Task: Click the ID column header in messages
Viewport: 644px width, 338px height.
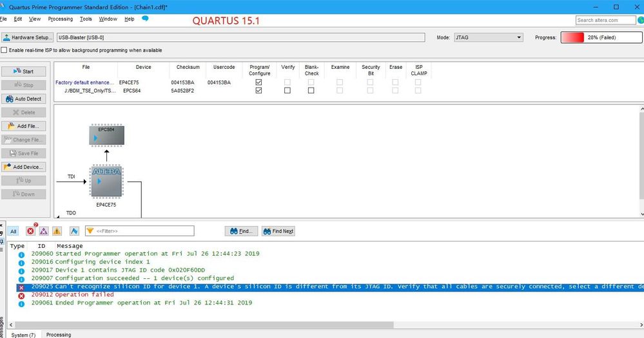Action: click(x=41, y=246)
